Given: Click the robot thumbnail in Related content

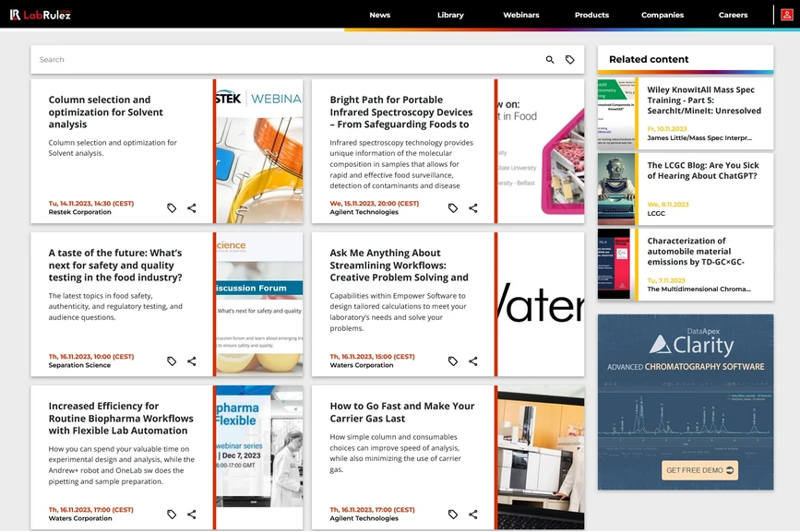Looking at the screenshot, I should (x=616, y=189).
